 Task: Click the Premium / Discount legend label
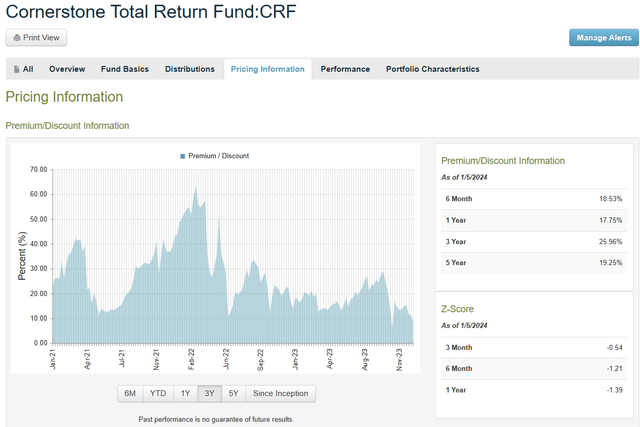pyautogui.click(x=219, y=156)
